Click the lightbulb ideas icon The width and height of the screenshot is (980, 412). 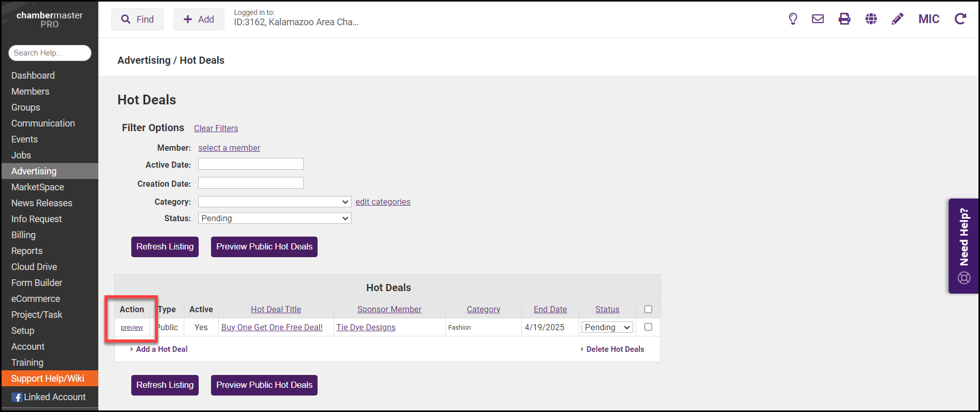click(793, 19)
